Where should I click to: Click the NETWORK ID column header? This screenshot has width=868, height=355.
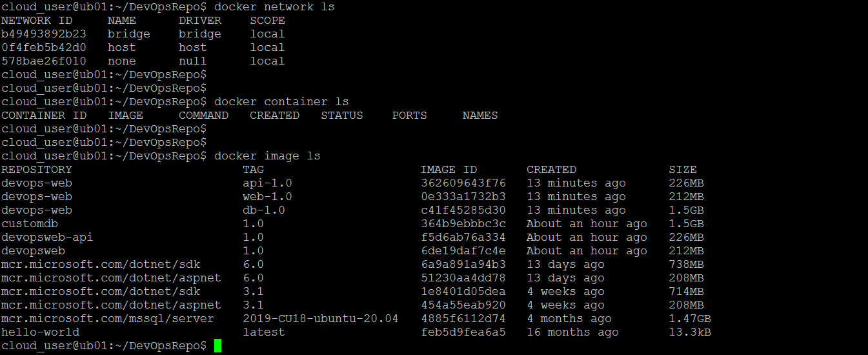coord(37,21)
